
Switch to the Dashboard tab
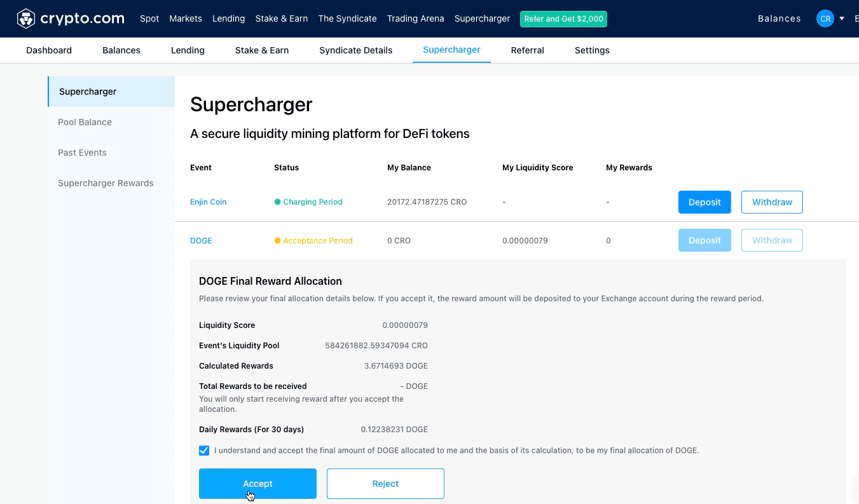pos(49,50)
